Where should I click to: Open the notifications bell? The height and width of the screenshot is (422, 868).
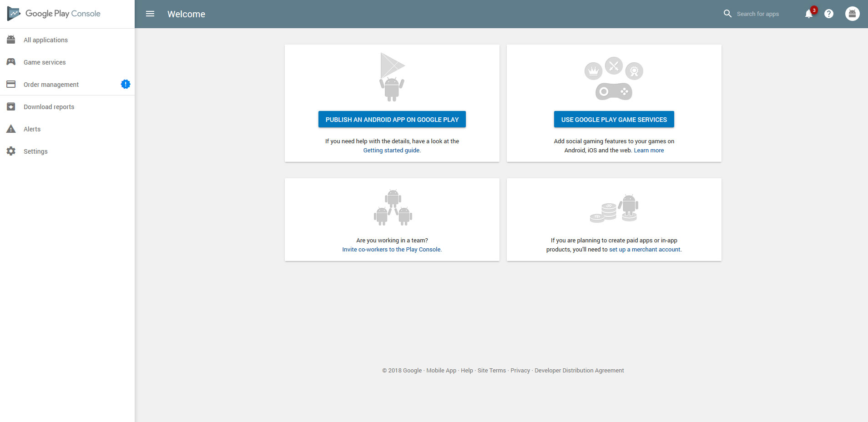(809, 14)
